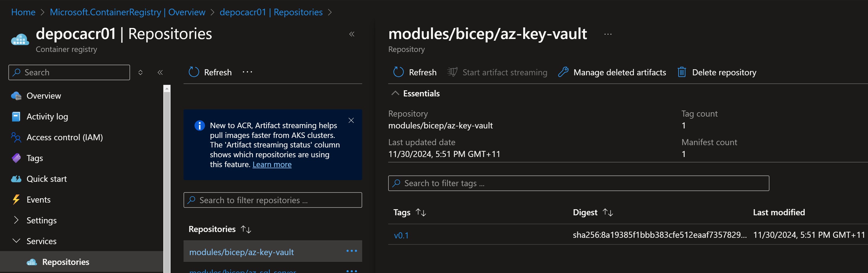This screenshot has width=868, height=273.
Task: Collapse the Repositories blade with the double chevron beside the title
Action: tap(352, 34)
